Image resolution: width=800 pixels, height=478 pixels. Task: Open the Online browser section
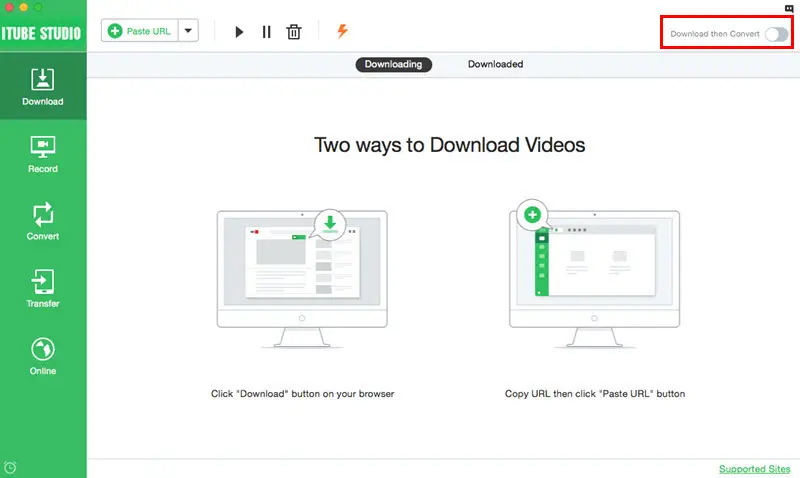(x=43, y=356)
